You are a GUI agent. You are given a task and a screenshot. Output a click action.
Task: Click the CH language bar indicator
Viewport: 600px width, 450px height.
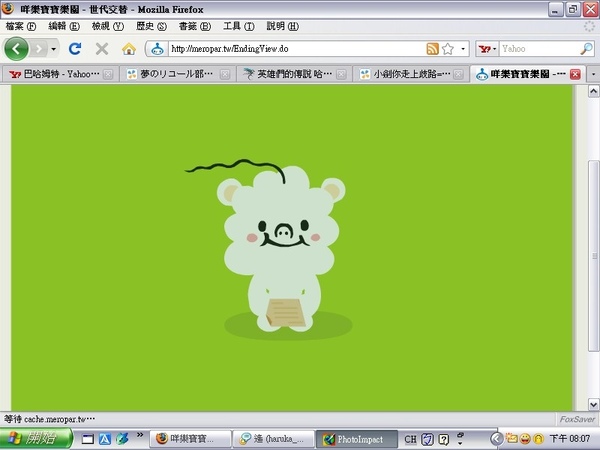tap(410, 439)
